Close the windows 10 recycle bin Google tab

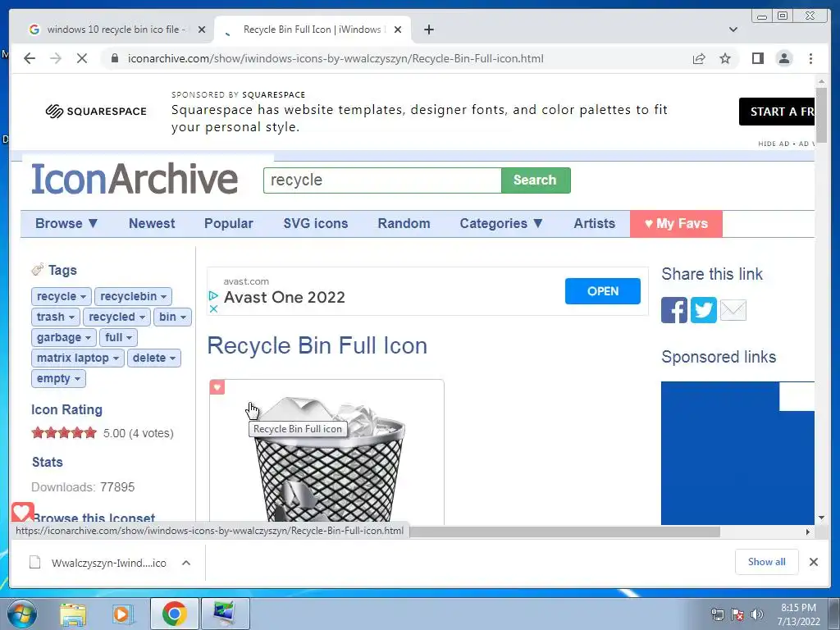[x=202, y=30]
